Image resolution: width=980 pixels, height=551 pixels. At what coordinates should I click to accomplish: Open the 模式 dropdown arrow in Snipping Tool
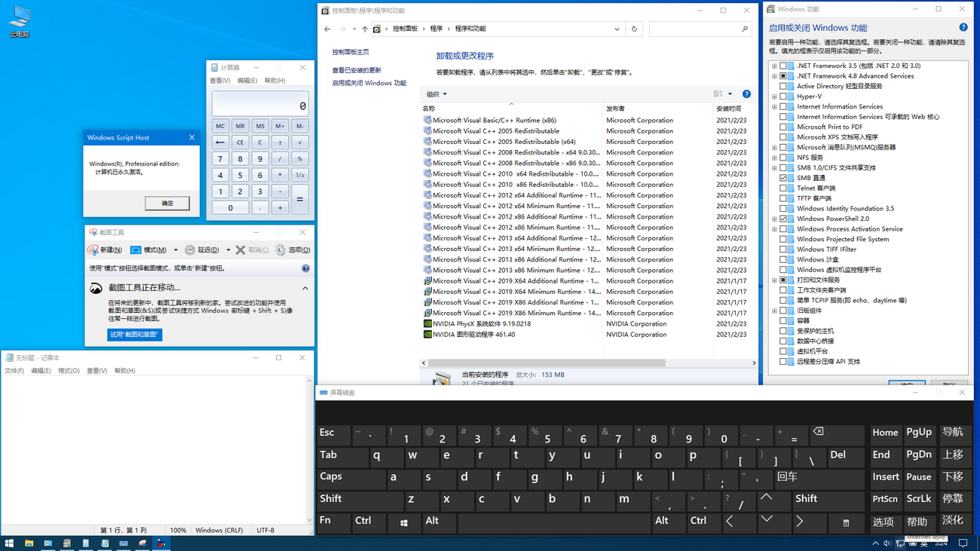pos(176,249)
